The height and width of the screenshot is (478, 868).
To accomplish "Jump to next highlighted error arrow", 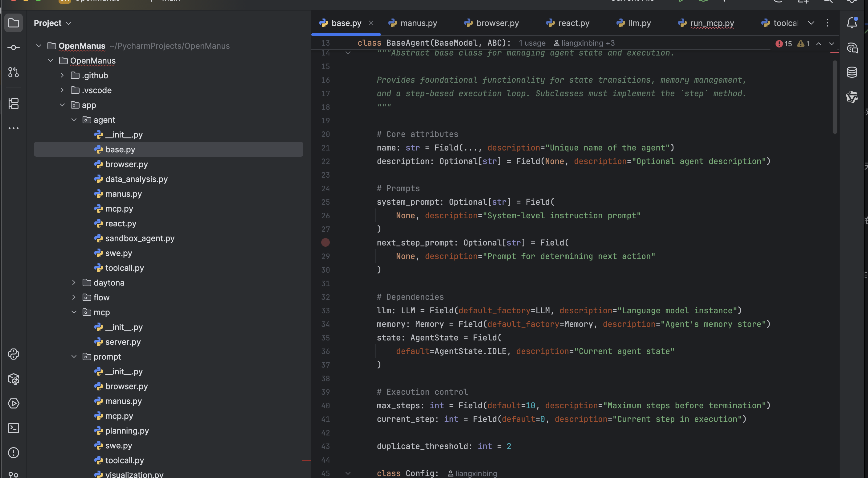I will coord(832,44).
